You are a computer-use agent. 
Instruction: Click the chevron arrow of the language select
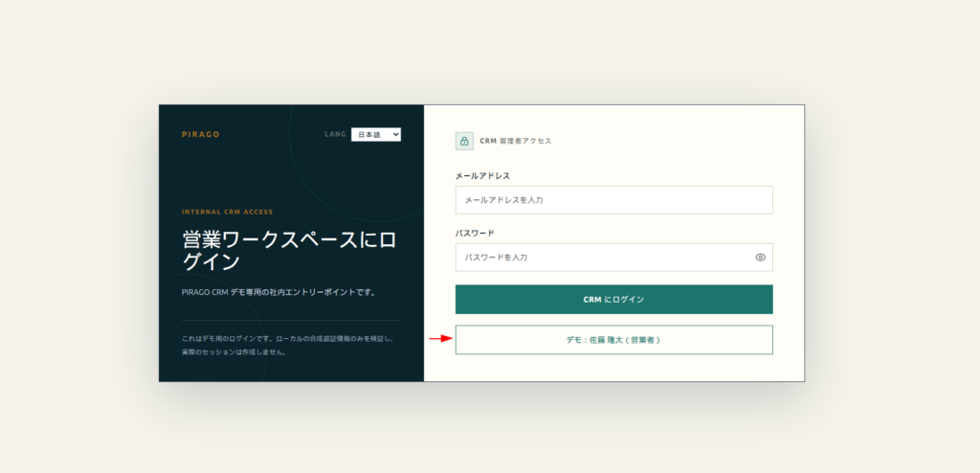point(395,134)
